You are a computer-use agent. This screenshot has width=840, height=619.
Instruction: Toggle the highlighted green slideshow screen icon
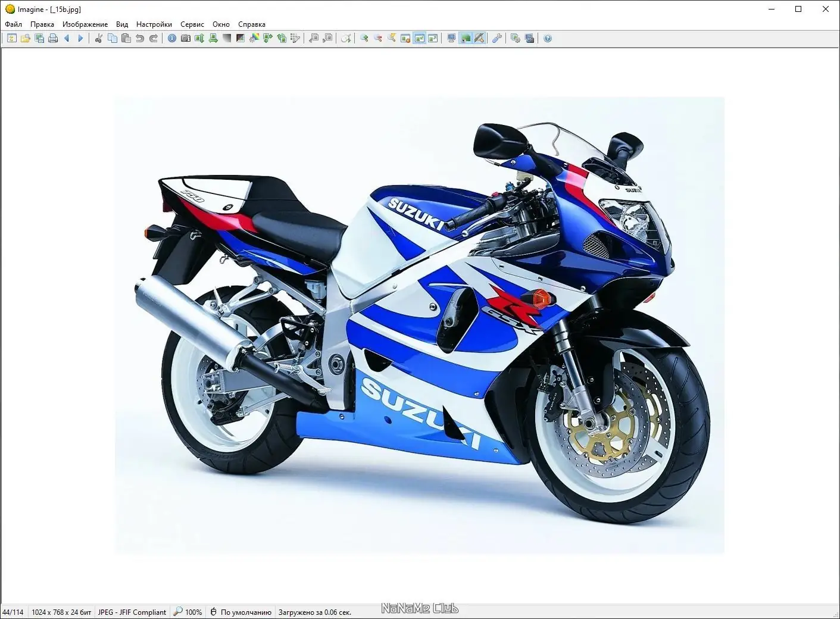pos(465,39)
